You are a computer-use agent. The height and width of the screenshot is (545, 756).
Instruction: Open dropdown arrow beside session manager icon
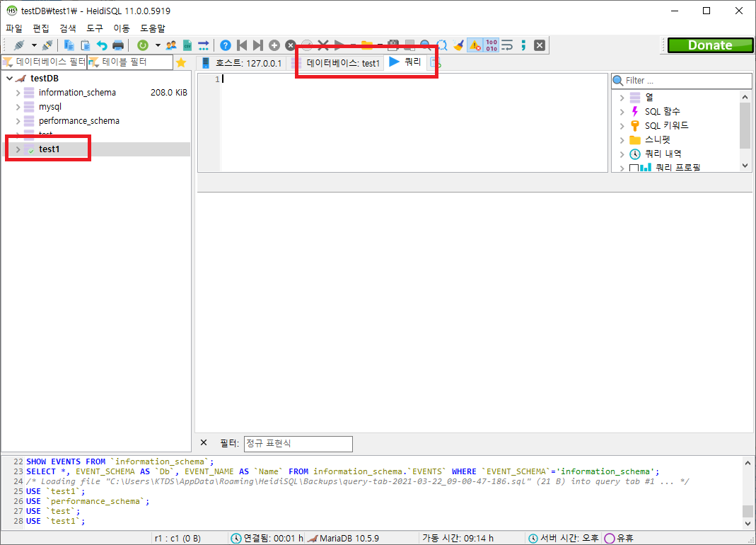tap(34, 45)
